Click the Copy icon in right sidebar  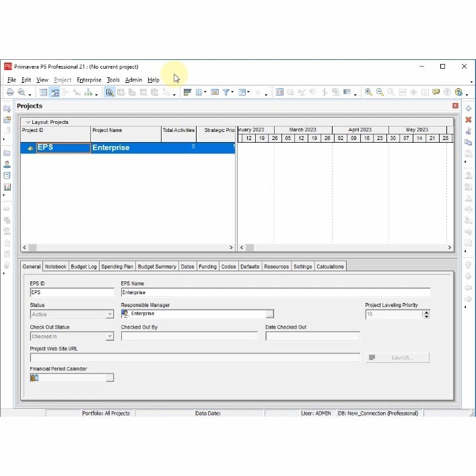tap(469, 142)
